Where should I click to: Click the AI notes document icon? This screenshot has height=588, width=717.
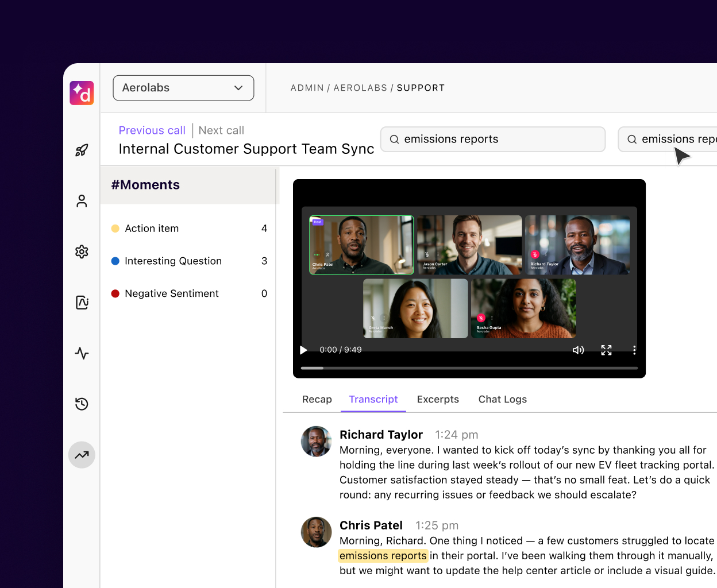(x=81, y=302)
